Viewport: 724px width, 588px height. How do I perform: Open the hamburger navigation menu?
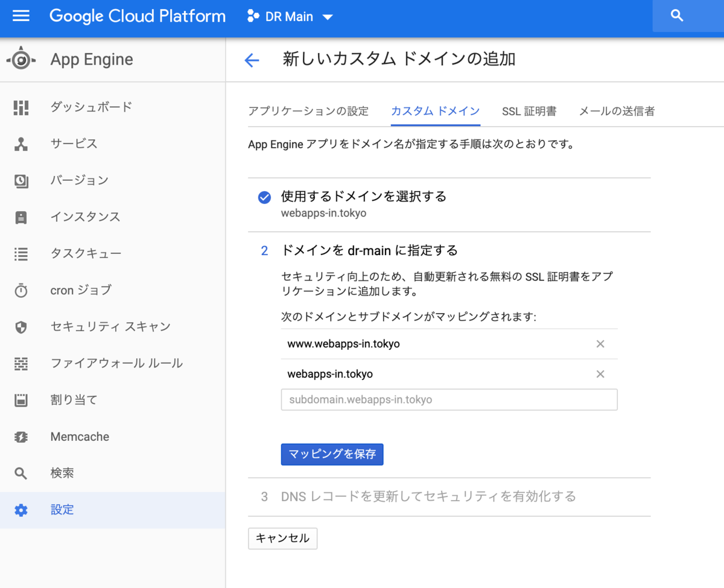(21, 16)
